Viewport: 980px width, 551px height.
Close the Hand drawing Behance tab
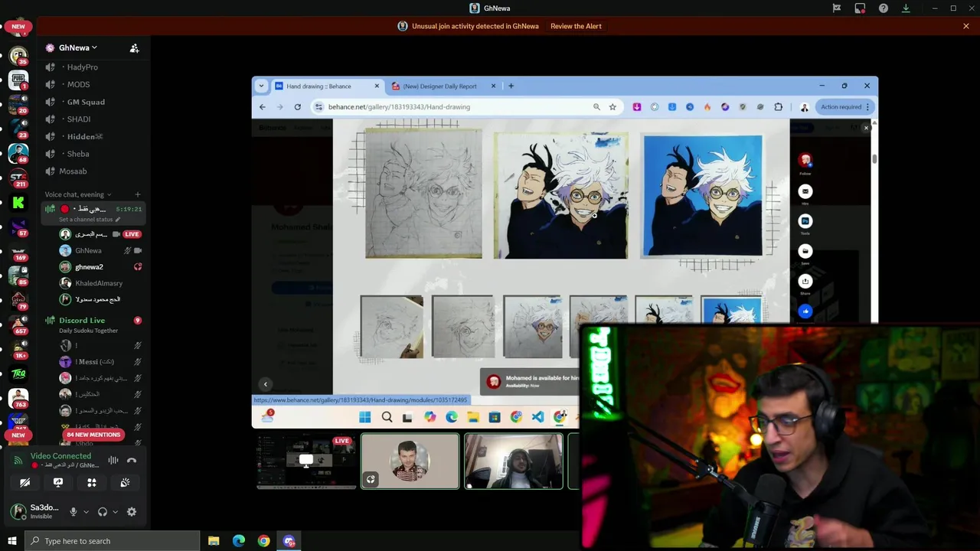[x=377, y=86]
